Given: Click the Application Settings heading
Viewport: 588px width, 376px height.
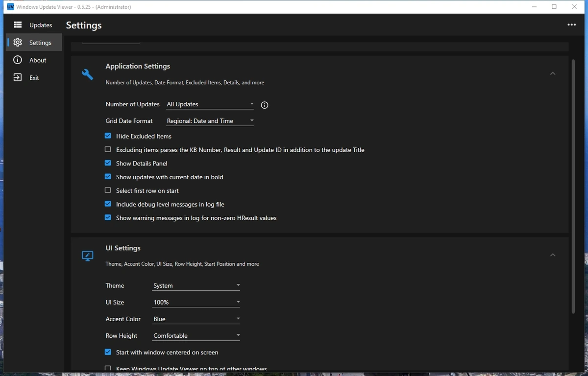Looking at the screenshot, I should point(138,66).
